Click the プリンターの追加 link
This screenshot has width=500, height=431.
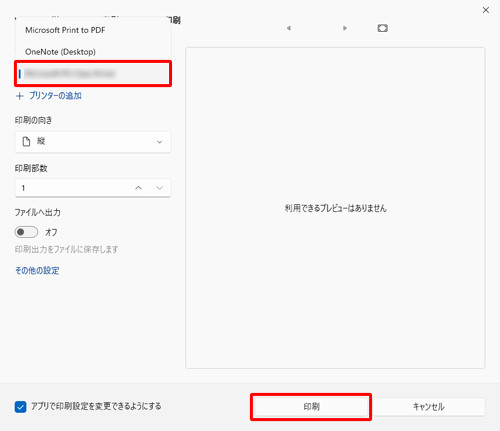tap(49, 96)
